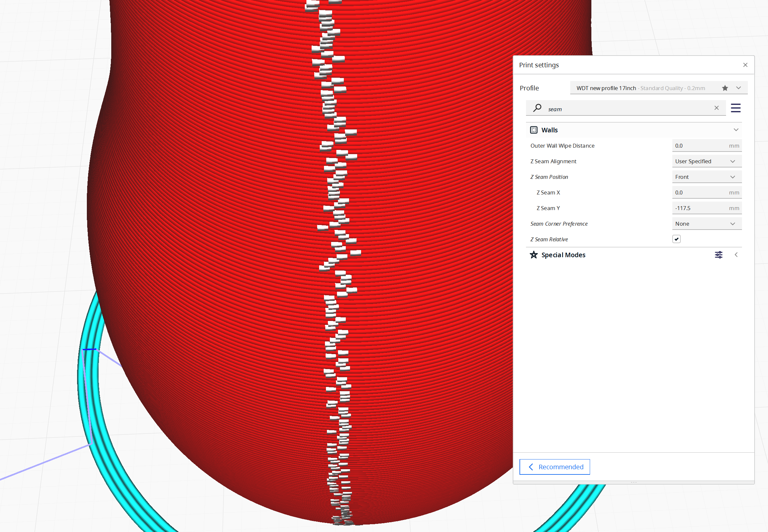Click the Walls section header label
768x532 pixels.
[549, 130]
